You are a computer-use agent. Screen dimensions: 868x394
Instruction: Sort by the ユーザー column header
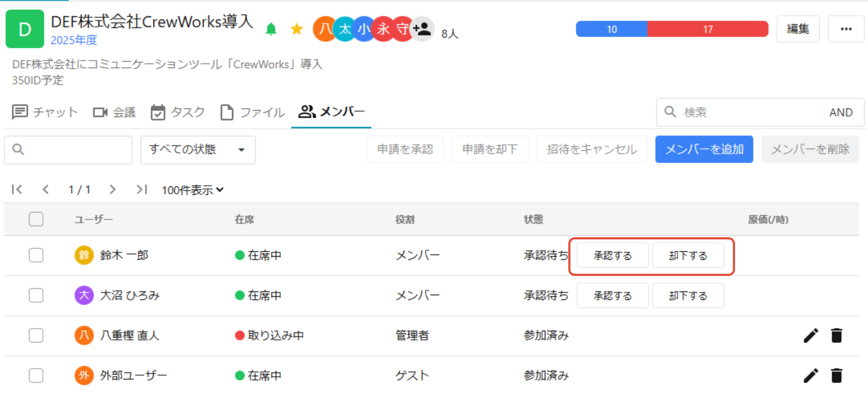click(94, 220)
